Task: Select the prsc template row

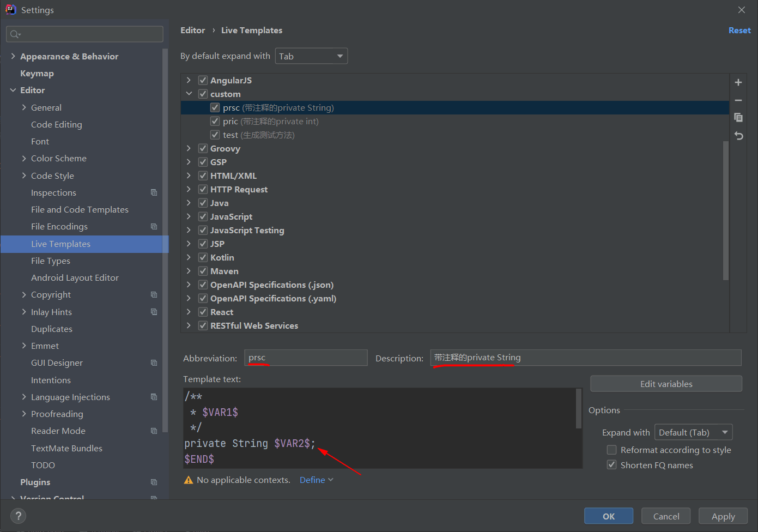Action: 455,107
